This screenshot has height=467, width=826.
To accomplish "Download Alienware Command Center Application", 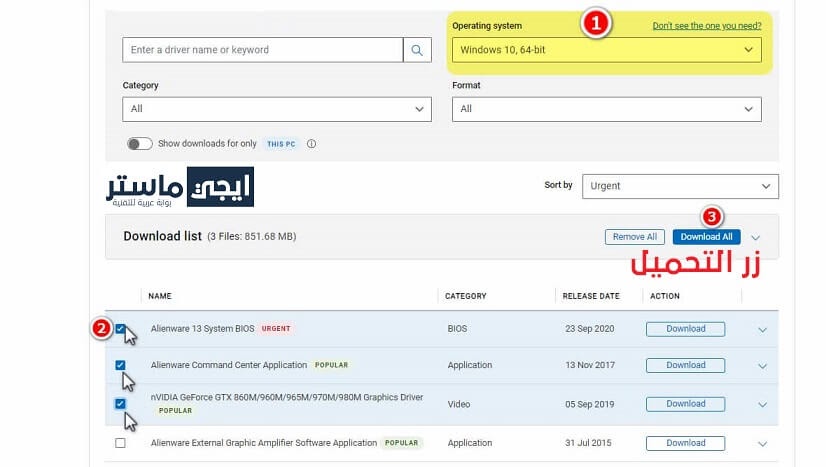I will point(685,365).
